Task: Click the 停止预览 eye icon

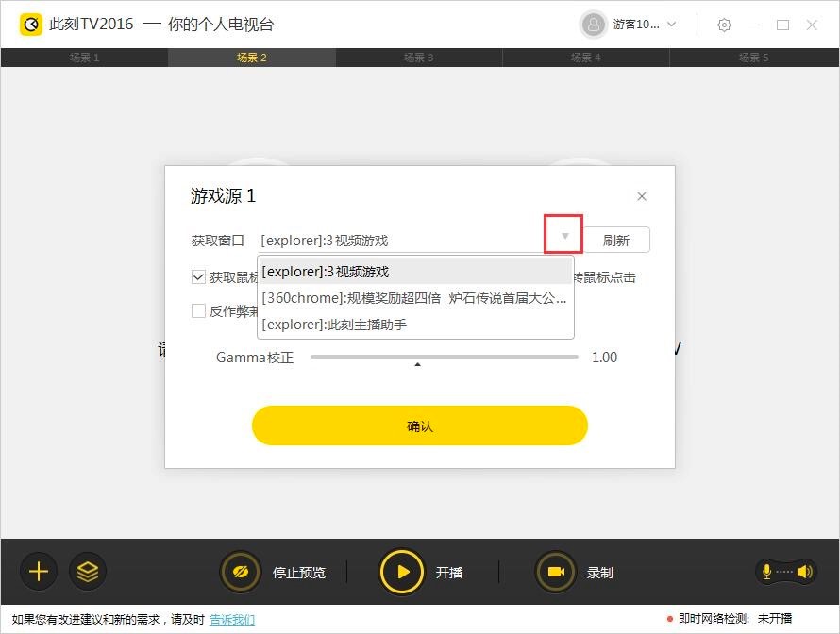Action: pos(240,571)
